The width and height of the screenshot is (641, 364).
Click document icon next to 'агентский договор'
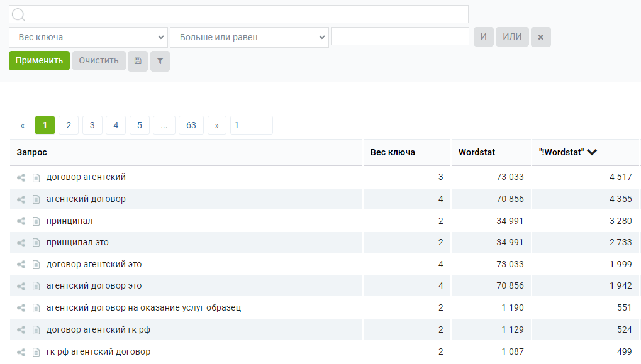coord(36,199)
